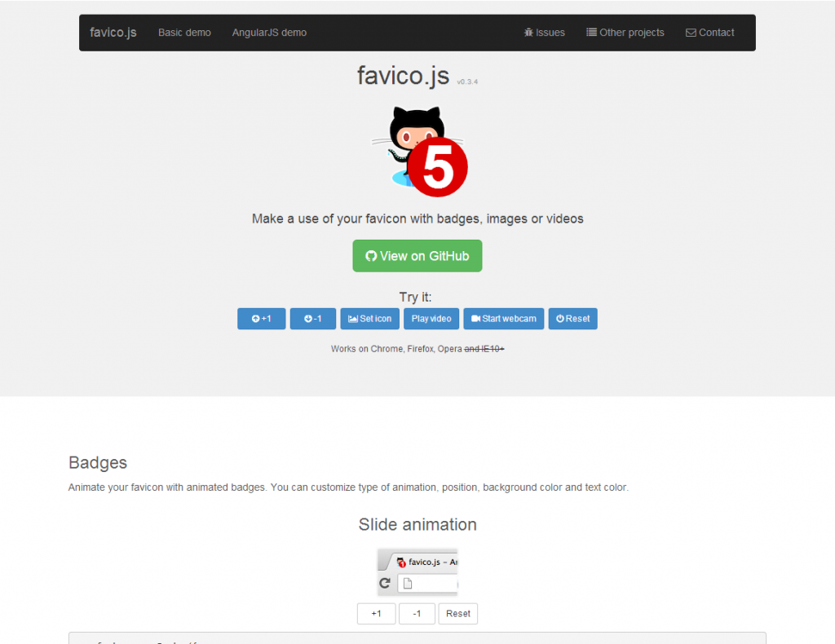Click the list icon beside Other projects
Viewport: 835px width, 644px height.
[590, 33]
